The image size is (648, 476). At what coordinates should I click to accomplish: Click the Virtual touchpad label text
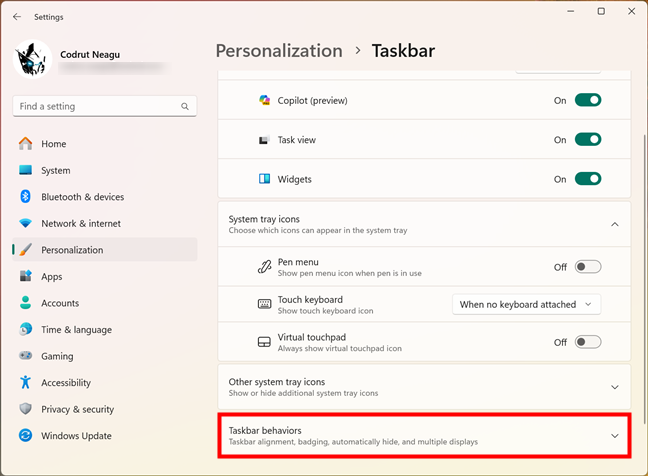point(312,337)
